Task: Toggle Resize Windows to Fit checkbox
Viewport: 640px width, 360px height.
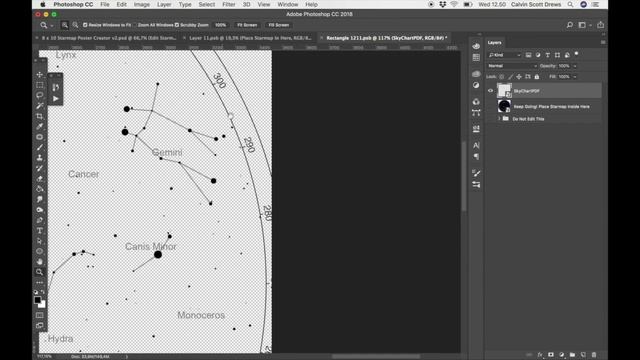Action: point(85,25)
